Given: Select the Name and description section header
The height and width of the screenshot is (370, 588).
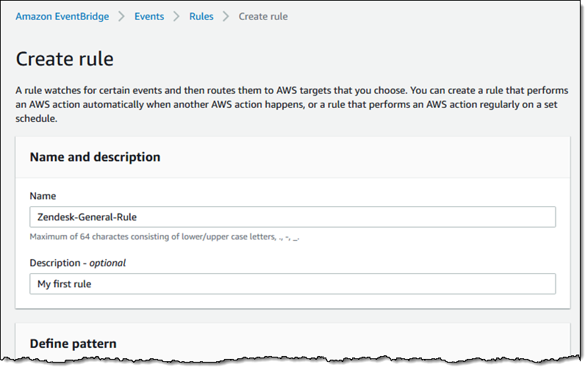Looking at the screenshot, I should tap(95, 157).
